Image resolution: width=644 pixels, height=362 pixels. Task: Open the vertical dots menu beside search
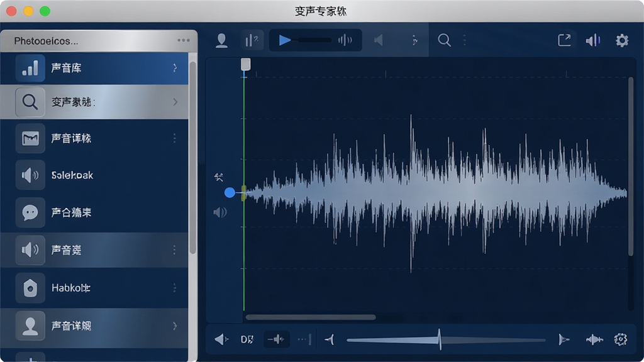click(x=465, y=40)
